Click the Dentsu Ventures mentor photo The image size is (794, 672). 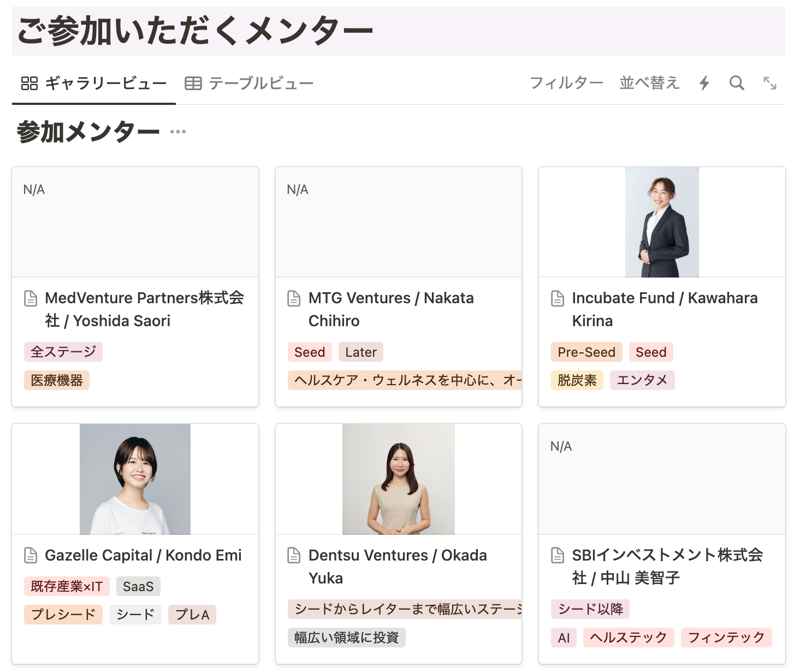point(399,479)
